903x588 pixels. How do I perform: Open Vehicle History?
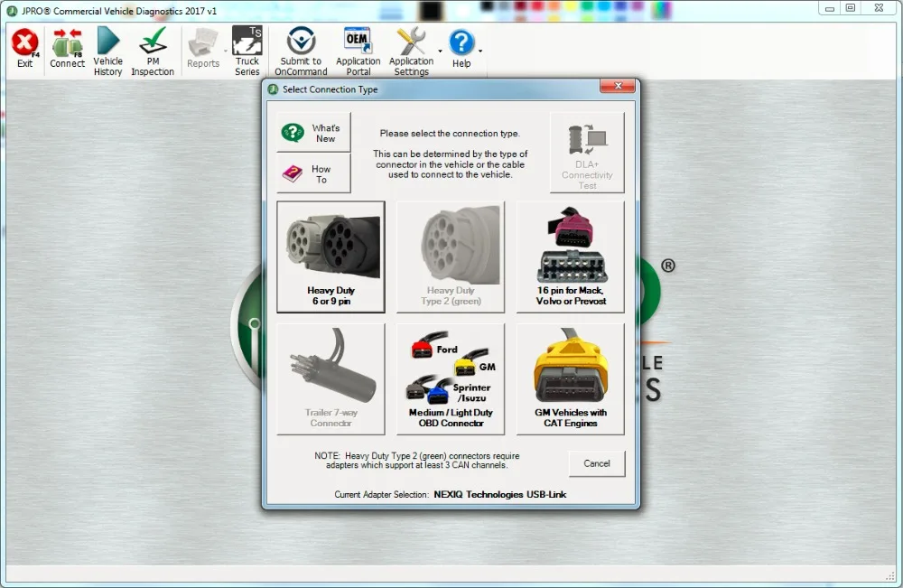(x=107, y=51)
